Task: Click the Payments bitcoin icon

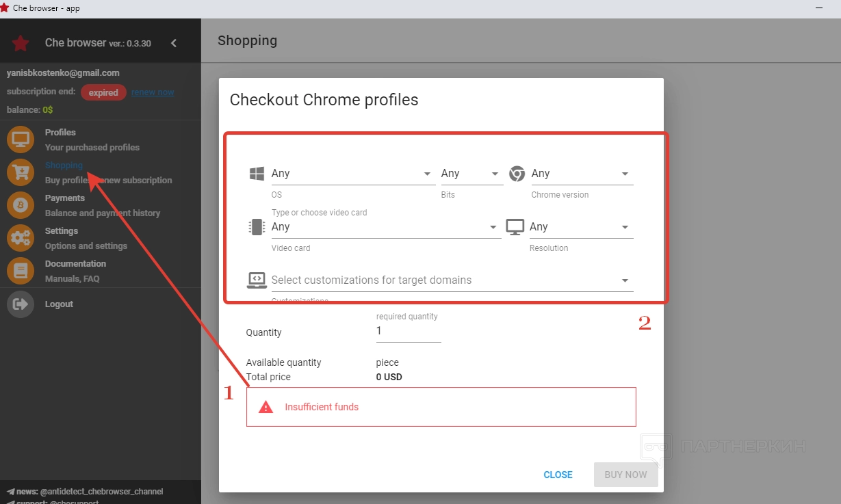Action: tap(21, 205)
